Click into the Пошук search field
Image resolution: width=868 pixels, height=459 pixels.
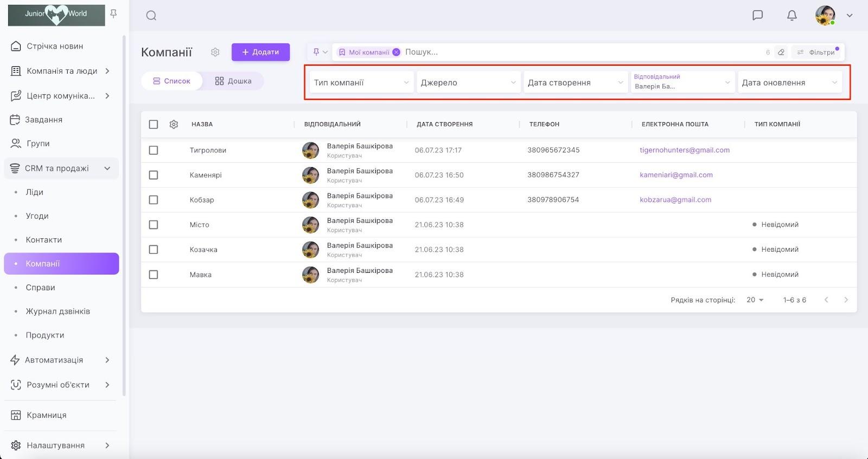tap(580, 52)
